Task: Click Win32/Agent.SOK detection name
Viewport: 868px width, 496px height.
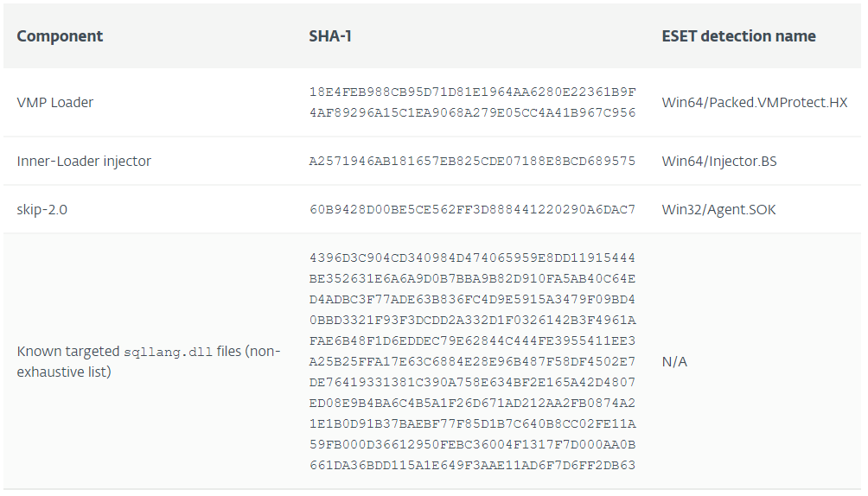Action: pos(718,210)
